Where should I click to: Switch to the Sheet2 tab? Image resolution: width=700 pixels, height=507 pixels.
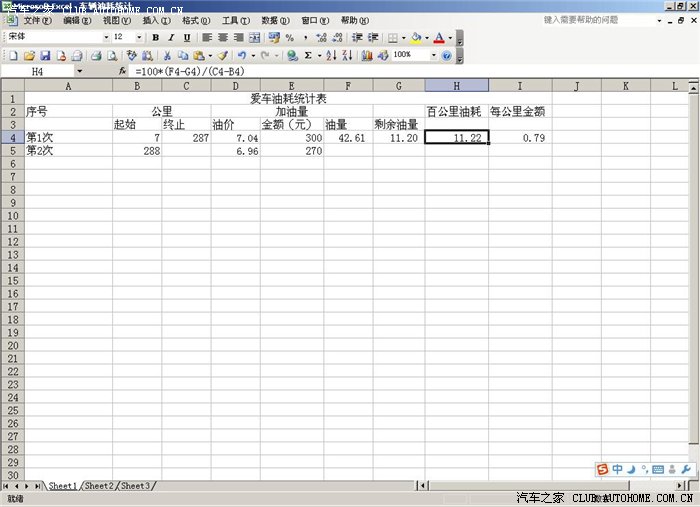point(99,486)
